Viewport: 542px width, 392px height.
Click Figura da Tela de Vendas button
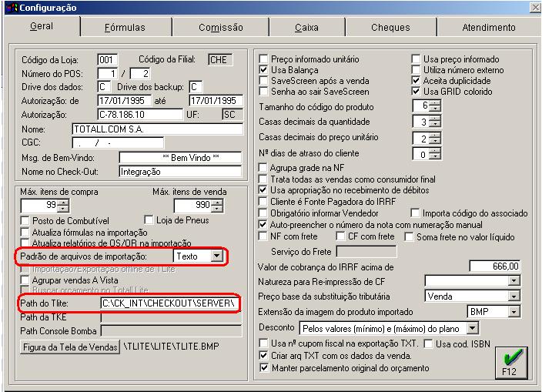[70, 347]
